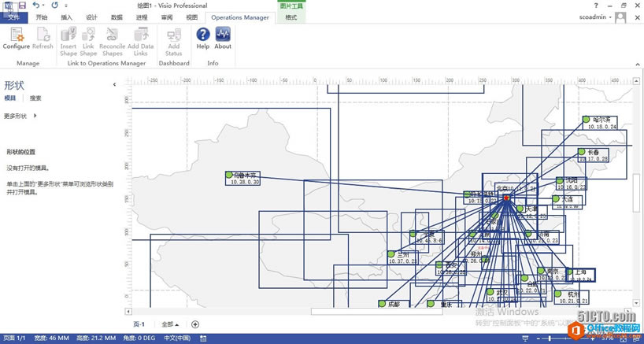Switch to the 视图 tab

192,17
